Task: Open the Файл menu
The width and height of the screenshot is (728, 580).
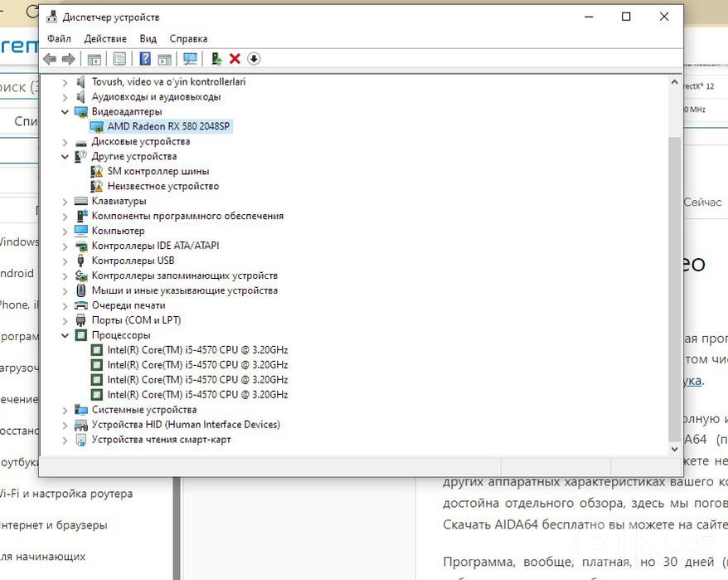Action: (x=59, y=38)
